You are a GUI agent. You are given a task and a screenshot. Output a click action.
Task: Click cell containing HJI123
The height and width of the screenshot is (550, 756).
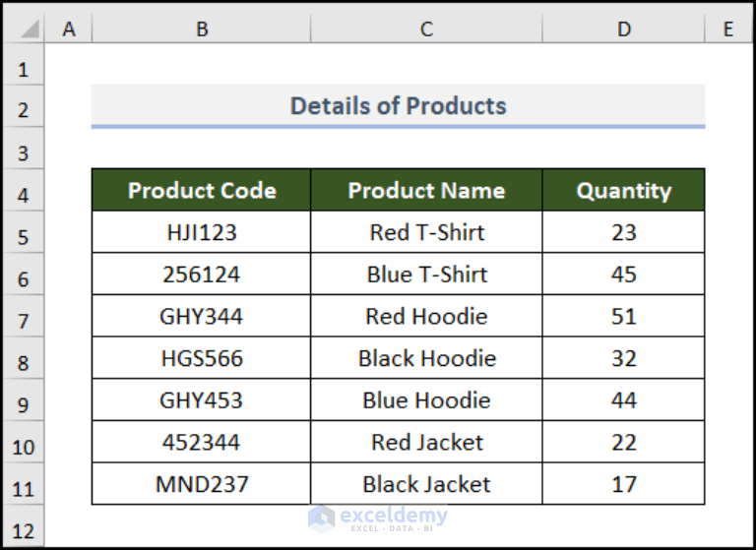[202, 232]
